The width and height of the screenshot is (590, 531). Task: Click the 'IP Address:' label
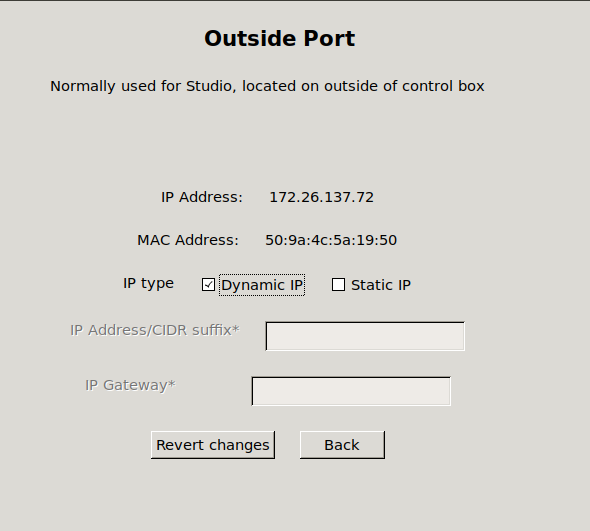coord(202,197)
